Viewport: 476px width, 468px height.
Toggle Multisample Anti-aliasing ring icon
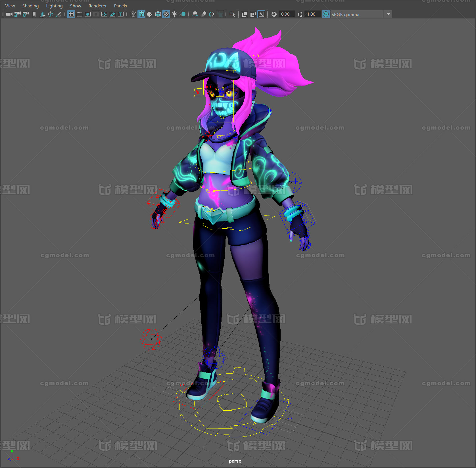(x=212, y=14)
